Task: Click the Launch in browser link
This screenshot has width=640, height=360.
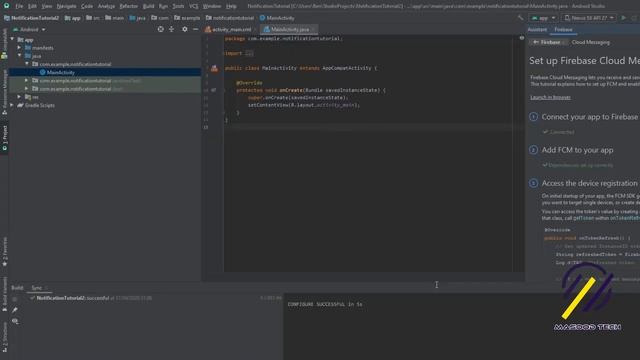Action: (x=550, y=97)
